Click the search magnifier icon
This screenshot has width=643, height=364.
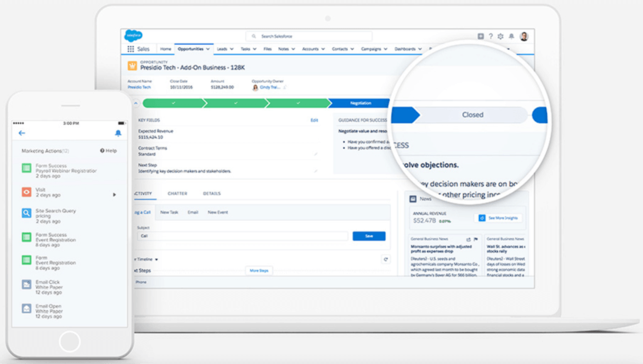tap(254, 36)
